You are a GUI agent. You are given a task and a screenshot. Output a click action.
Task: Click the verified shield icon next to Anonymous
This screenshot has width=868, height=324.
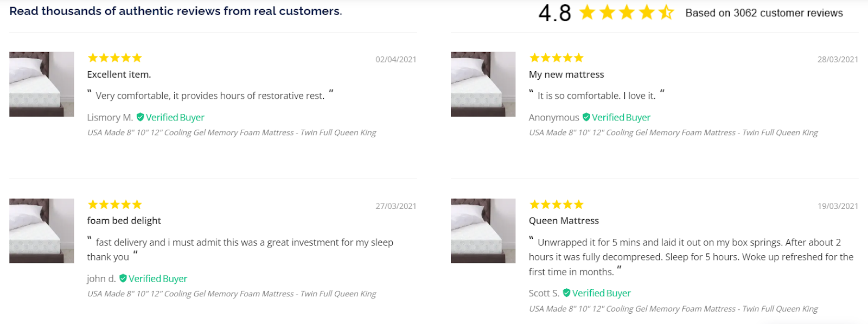pyautogui.click(x=586, y=117)
